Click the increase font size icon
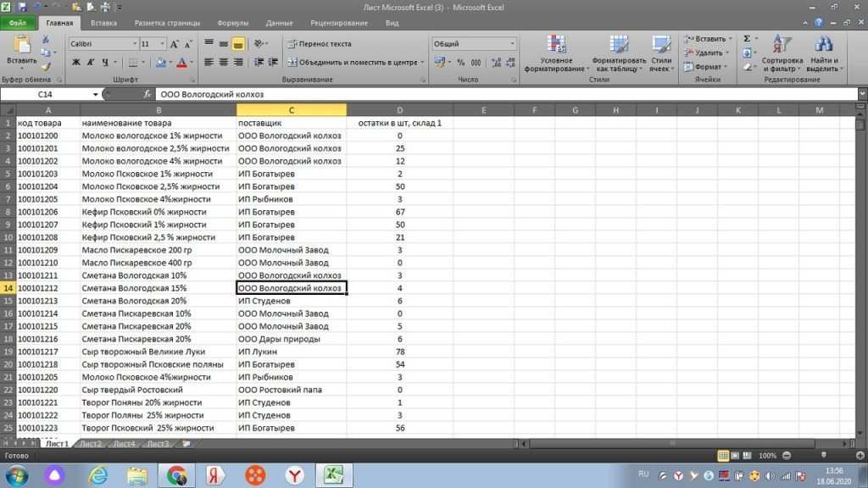The image size is (868, 488). point(175,43)
